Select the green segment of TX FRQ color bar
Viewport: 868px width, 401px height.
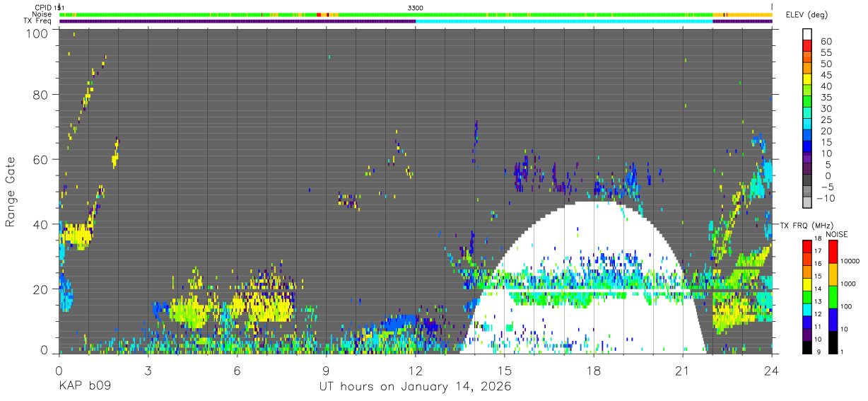tap(807, 296)
